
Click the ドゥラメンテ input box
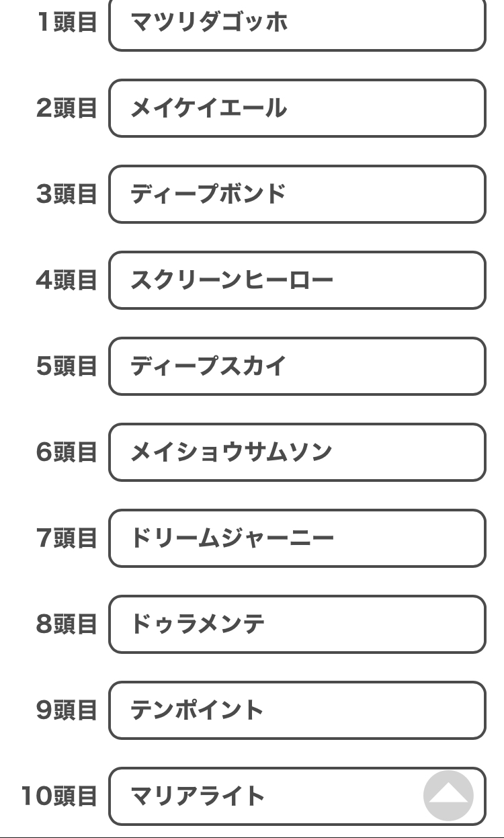click(x=297, y=624)
